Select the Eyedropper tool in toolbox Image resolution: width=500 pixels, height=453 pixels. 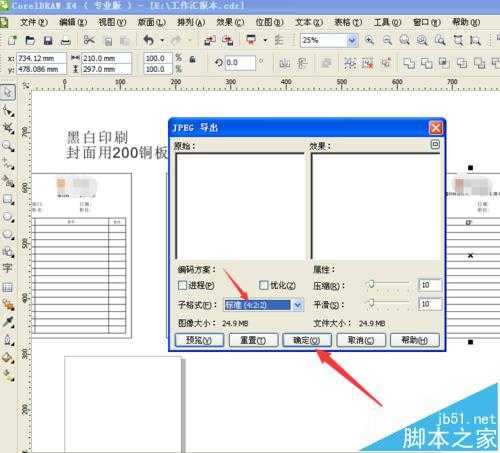coord(8,322)
